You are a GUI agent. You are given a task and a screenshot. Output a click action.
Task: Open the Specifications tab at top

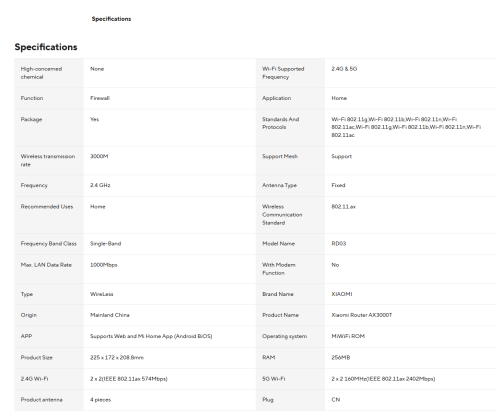pos(111,19)
